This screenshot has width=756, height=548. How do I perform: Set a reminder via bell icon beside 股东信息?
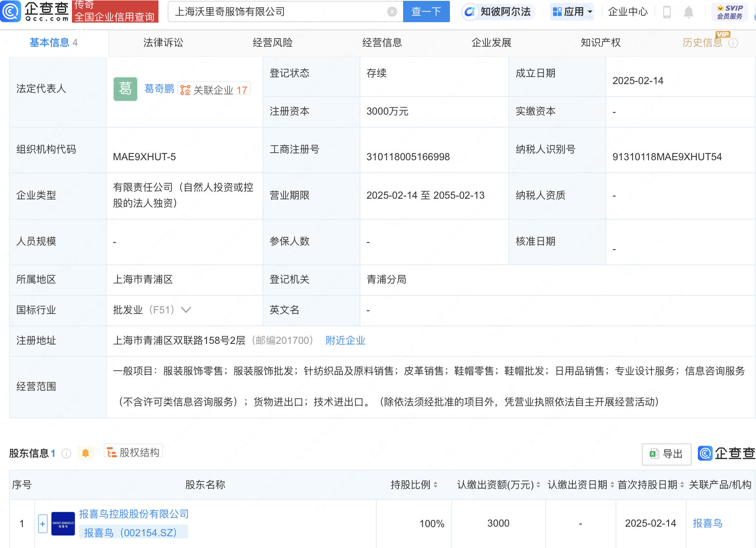(x=86, y=453)
